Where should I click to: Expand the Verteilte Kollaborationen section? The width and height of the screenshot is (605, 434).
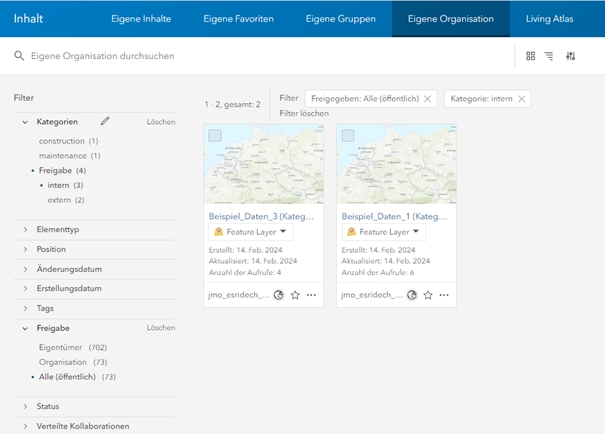click(25, 426)
